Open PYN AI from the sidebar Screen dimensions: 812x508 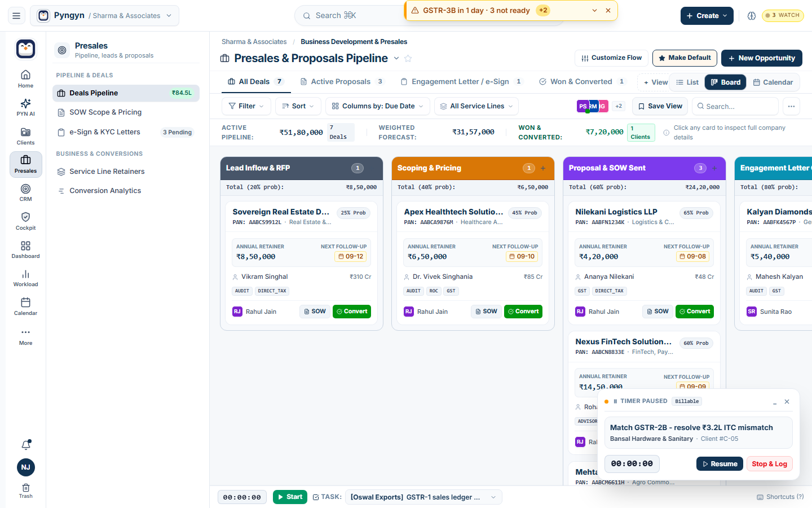[25, 107]
